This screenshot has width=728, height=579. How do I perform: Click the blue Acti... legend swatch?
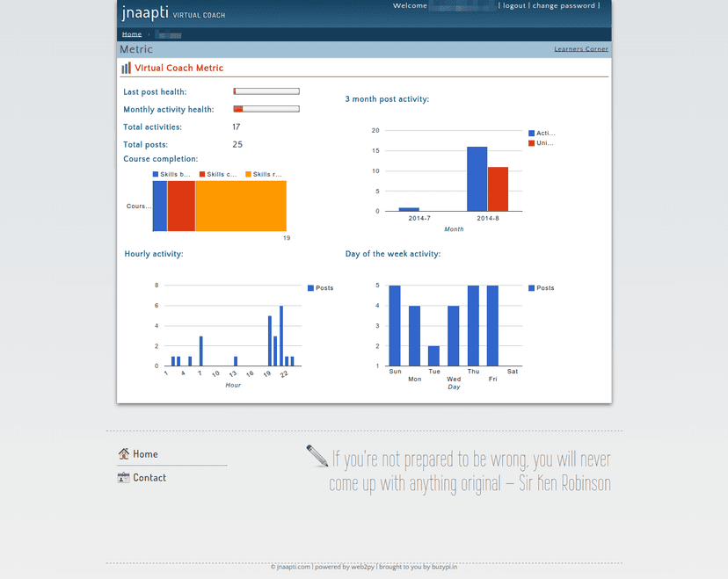tap(532, 134)
